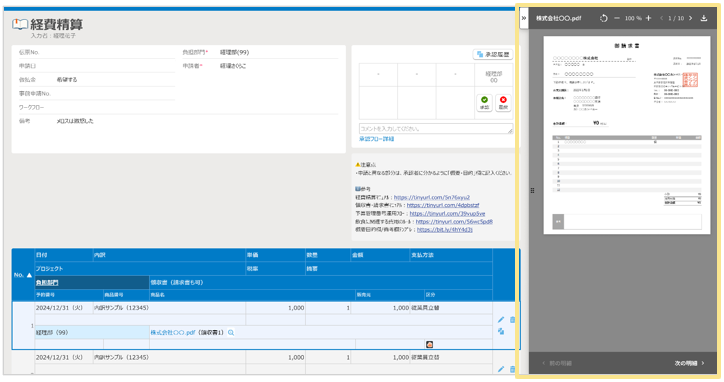The image size is (724, 382).
Task: Delete row 1 with the trash icon
Action: point(512,320)
